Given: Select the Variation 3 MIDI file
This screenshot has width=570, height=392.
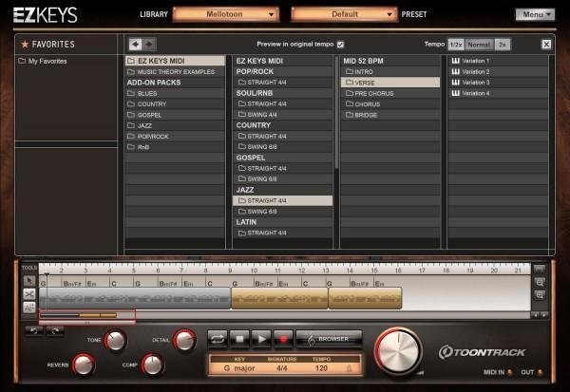Looking at the screenshot, I should pyautogui.click(x=475, y=83).
